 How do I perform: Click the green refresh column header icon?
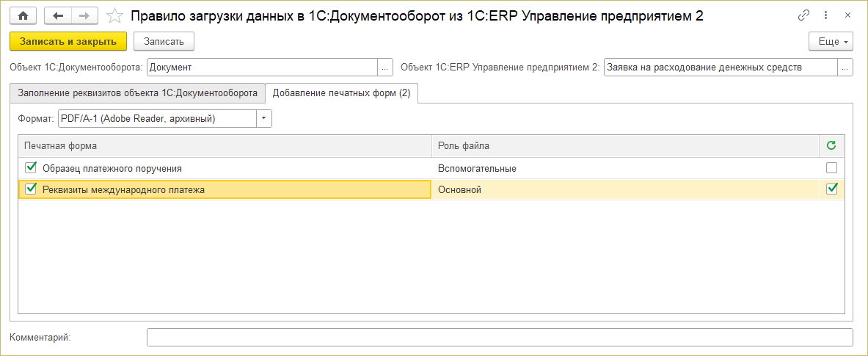[831, 146]
